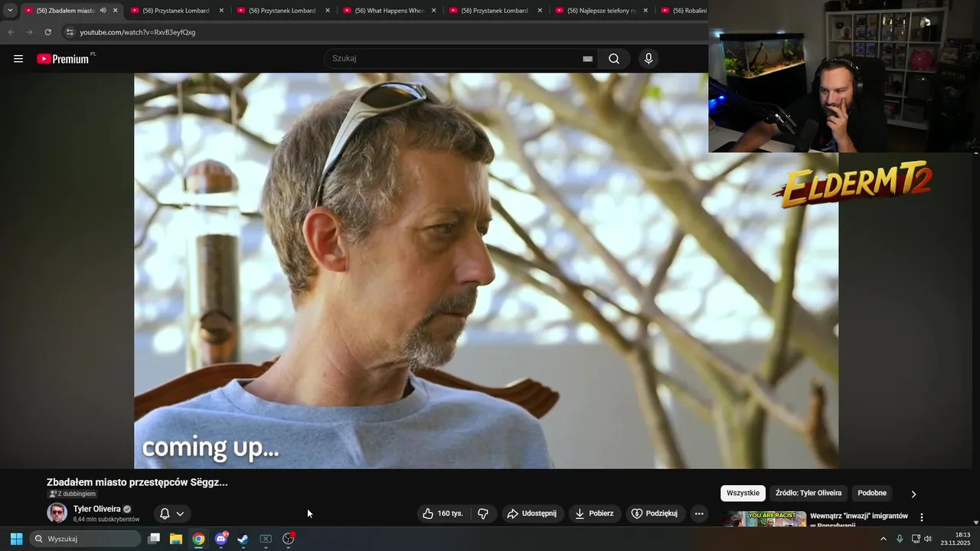Screen dimensions: 980x551
Task: Close the What Happens When tab
Action: pos(433,11)
